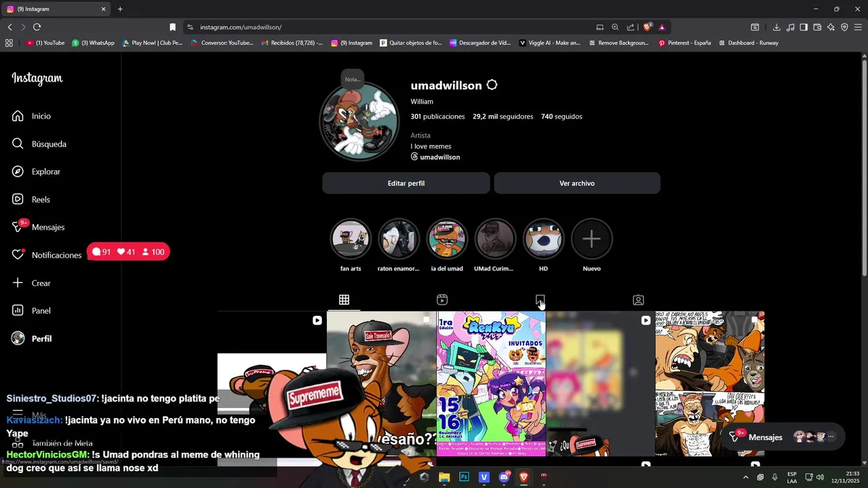Open the Explorar compass page
This screenshot has width=868, height=488.
(37, 171)
